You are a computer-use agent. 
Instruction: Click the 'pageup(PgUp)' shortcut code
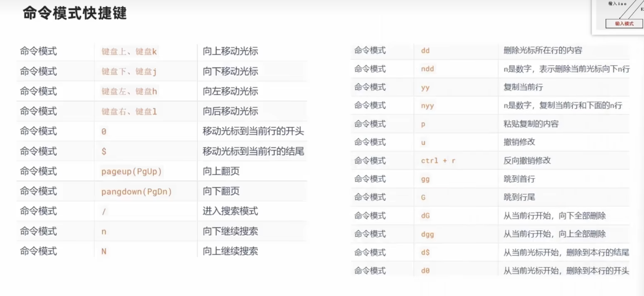click(131, 172)
